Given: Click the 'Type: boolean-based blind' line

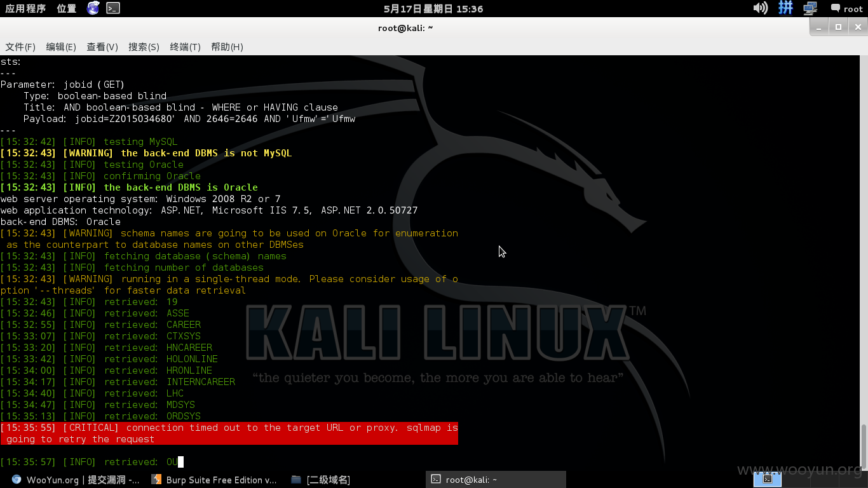Looking at the screenshot, I should click(95, 96).
